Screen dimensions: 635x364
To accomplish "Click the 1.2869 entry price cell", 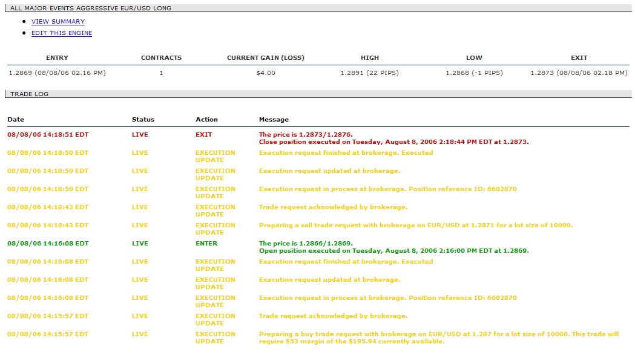I will (57, 73).
